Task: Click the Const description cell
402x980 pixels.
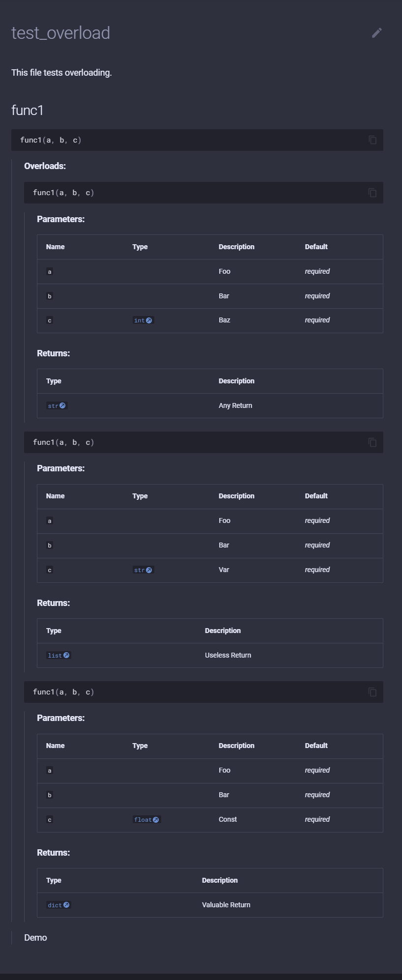Action: (x=228, y=819)
